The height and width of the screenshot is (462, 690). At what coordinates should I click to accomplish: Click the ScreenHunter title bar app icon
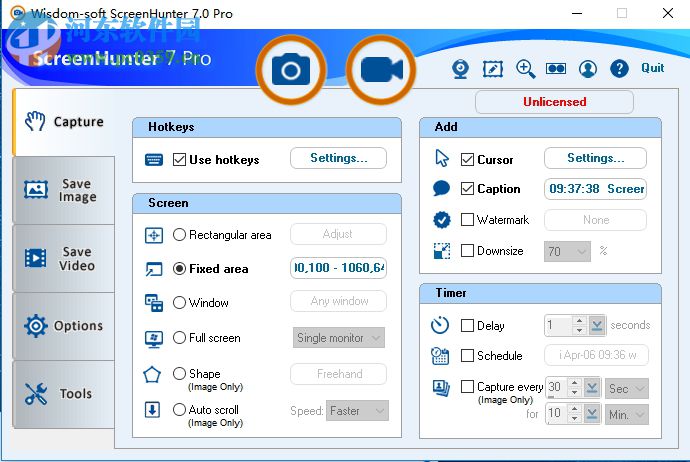[x=18, y=13]
